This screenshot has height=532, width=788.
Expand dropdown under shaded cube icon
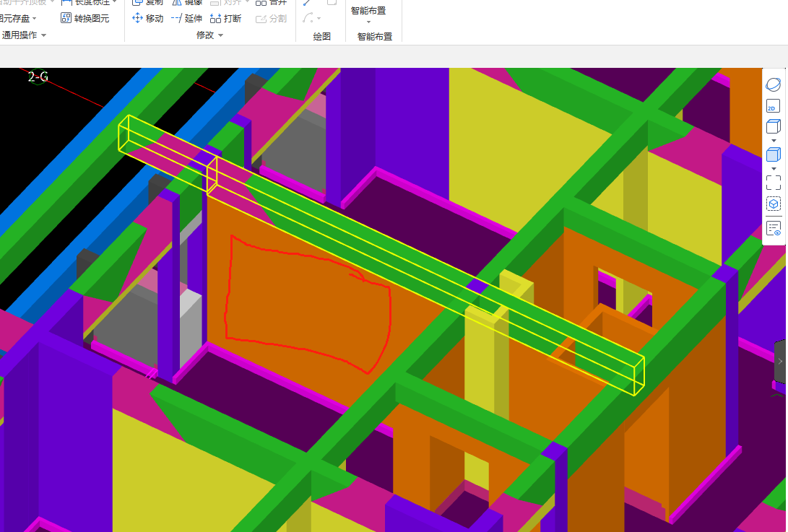pyautogui.click(x=774, y=169)
